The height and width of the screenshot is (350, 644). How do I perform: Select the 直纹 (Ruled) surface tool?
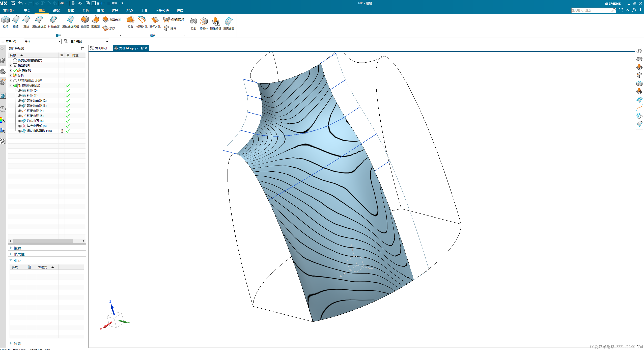tap(26, 22)
